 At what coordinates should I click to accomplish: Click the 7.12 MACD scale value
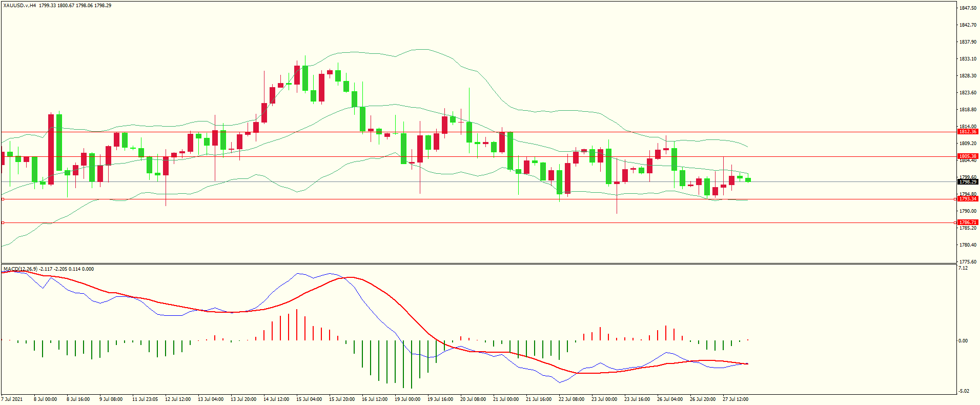click(963, 268)
